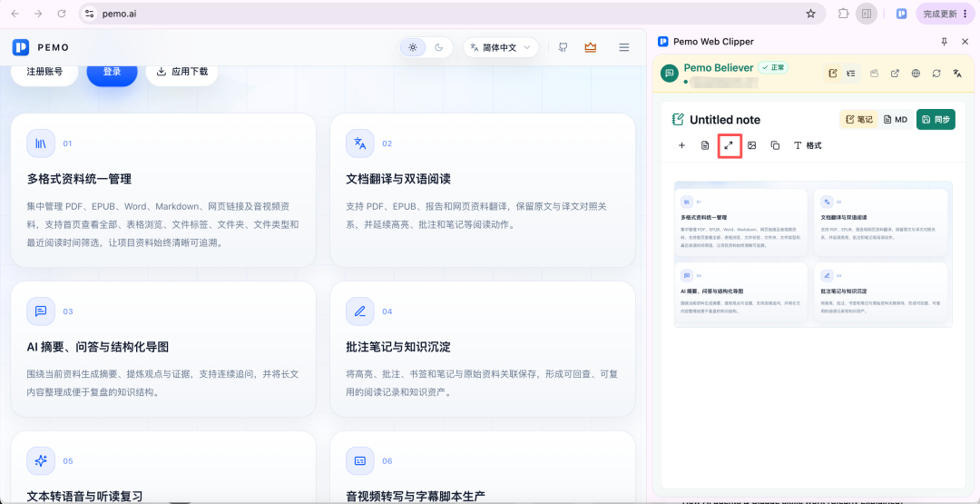980x504 pixels.
Task: Click the expand arrows icon in note toolbar
Action: coord(729,145)
